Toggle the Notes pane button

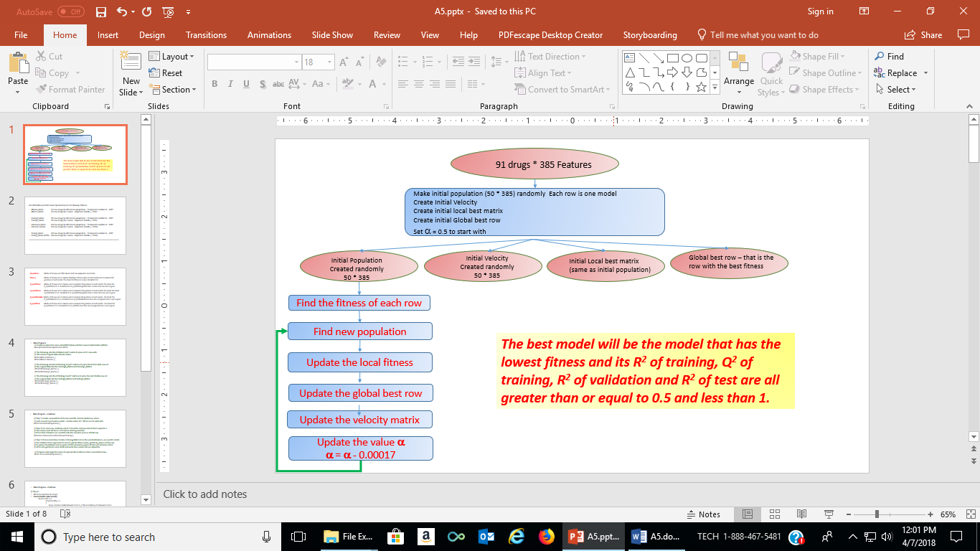(703, 514)
